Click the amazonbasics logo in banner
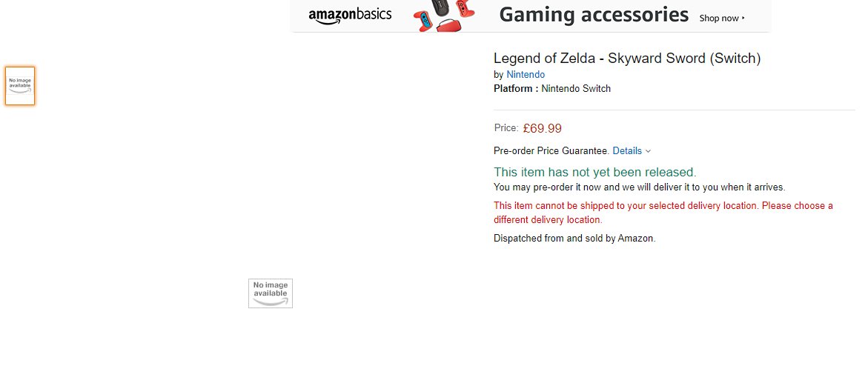868x369 pixels. (350, 15)
